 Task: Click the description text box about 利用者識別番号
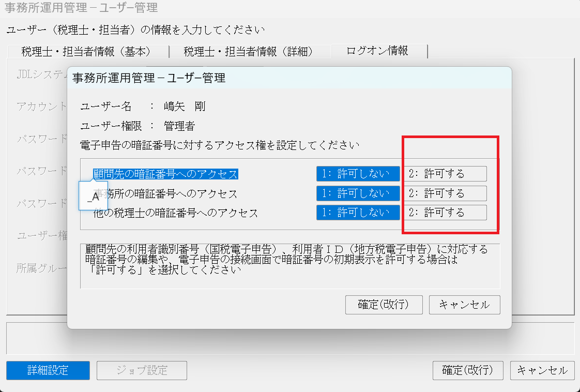[289, 265]
